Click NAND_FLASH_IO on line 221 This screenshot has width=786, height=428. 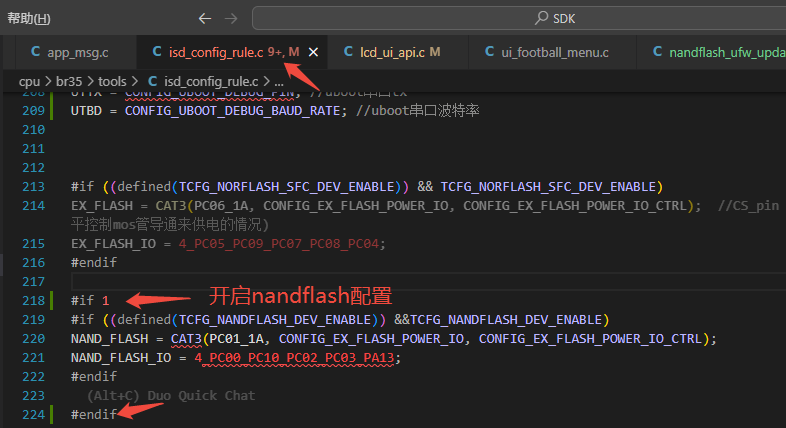pyautogui.click(x=121, y=358)
